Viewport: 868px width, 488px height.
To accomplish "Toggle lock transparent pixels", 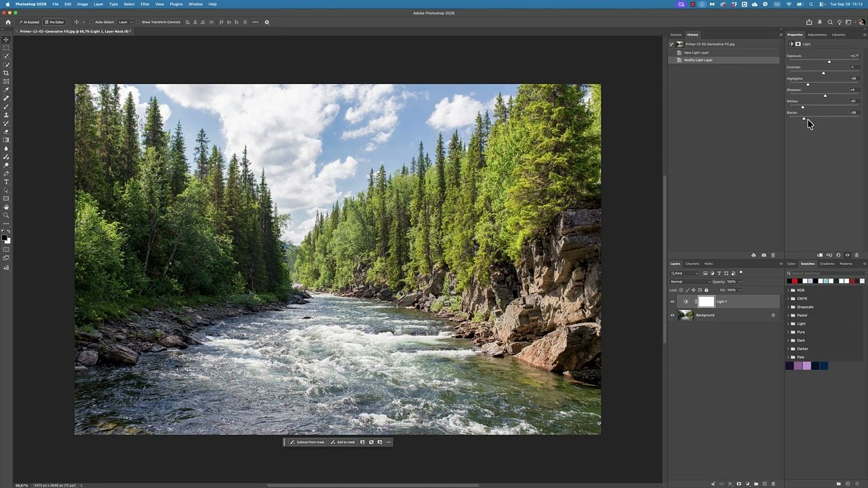I will click(x=682, y=290).
